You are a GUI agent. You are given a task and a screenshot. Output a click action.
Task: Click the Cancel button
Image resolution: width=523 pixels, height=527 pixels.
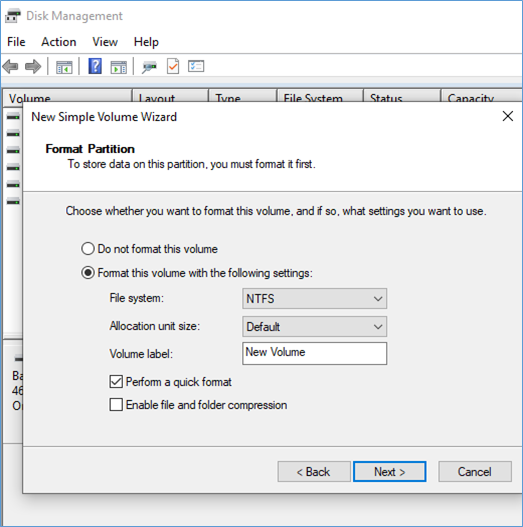[x=475, y=472]
